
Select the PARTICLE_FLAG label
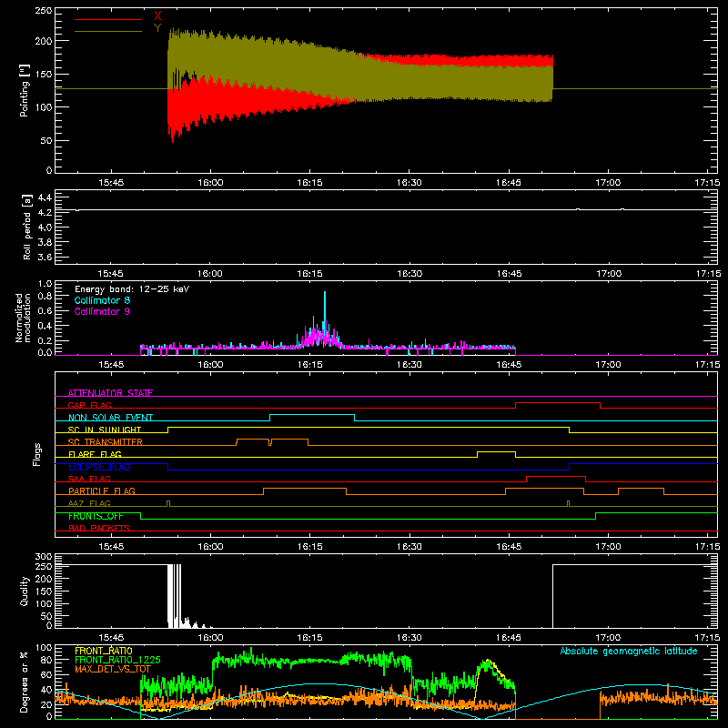(102, 490)
